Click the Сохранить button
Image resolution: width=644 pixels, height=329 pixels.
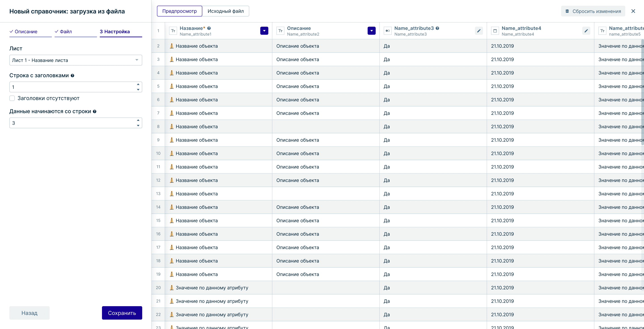[x=122, y=313]
